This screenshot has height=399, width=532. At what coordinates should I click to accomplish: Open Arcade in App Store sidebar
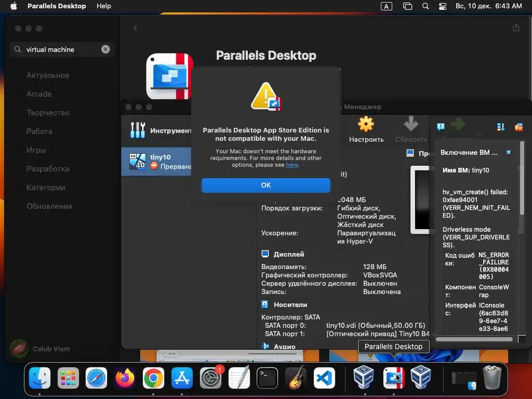[39, 94]
